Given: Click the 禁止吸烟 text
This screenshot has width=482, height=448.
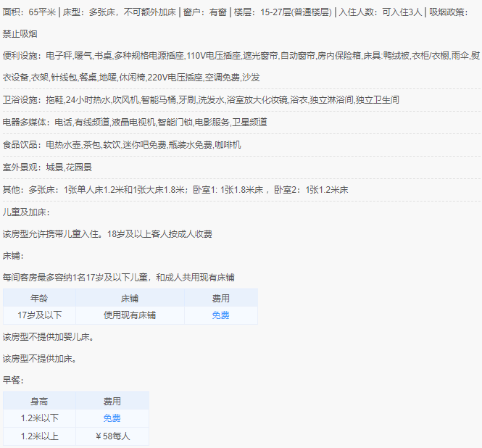Looking at the screenshot, I should pos(20,34).
